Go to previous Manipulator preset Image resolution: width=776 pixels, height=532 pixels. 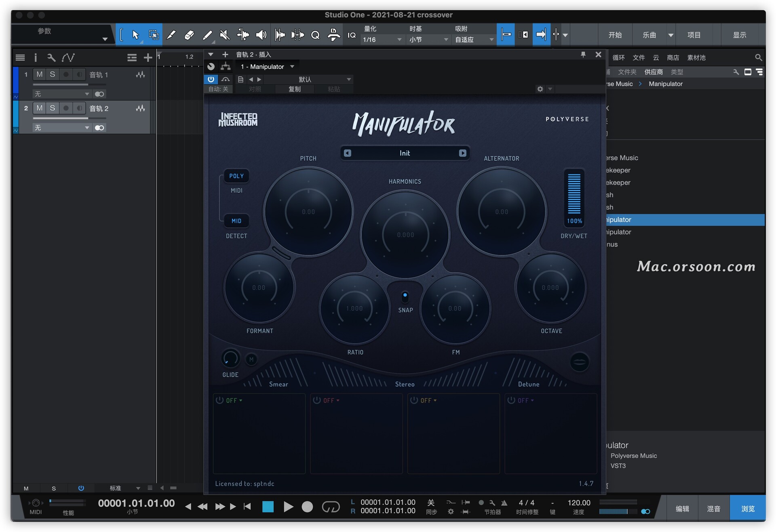[348, 153]
